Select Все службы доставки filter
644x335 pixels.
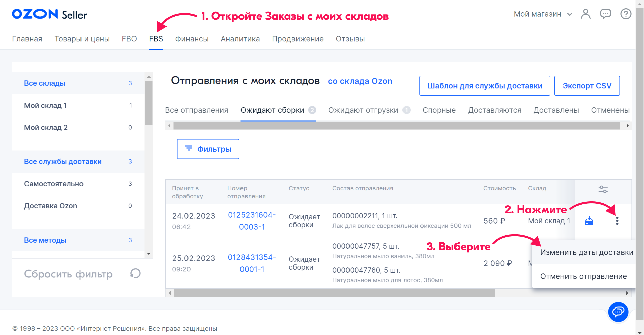[x=78, y=162]
